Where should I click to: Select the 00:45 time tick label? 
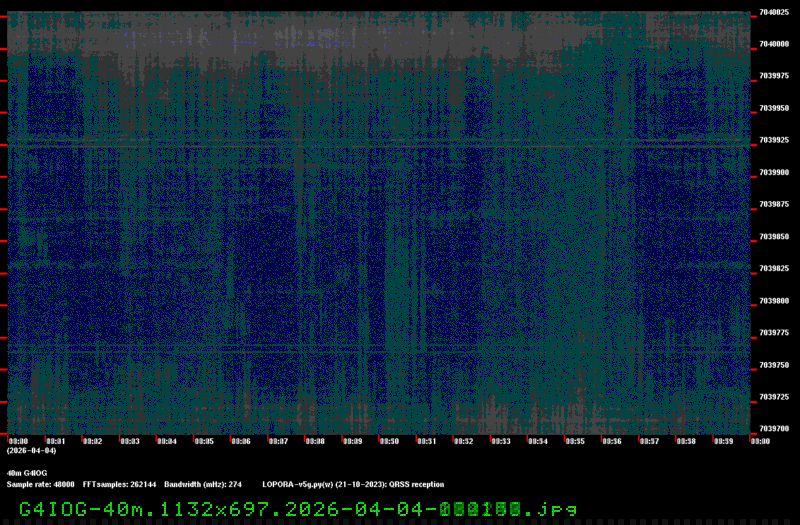204,441
